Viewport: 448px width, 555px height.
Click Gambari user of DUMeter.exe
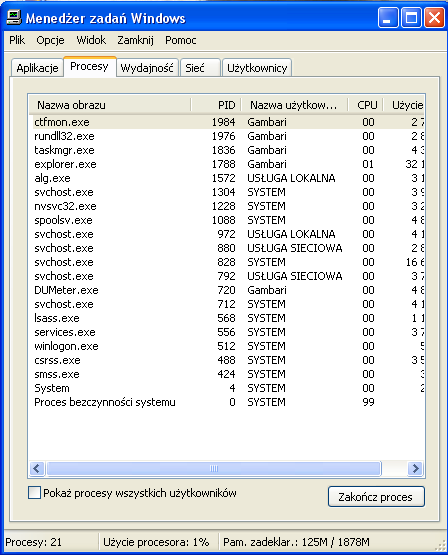(267, 290)
